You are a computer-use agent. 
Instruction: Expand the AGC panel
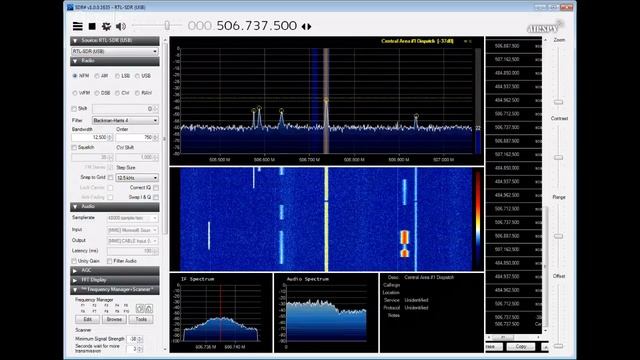point(115,271)
